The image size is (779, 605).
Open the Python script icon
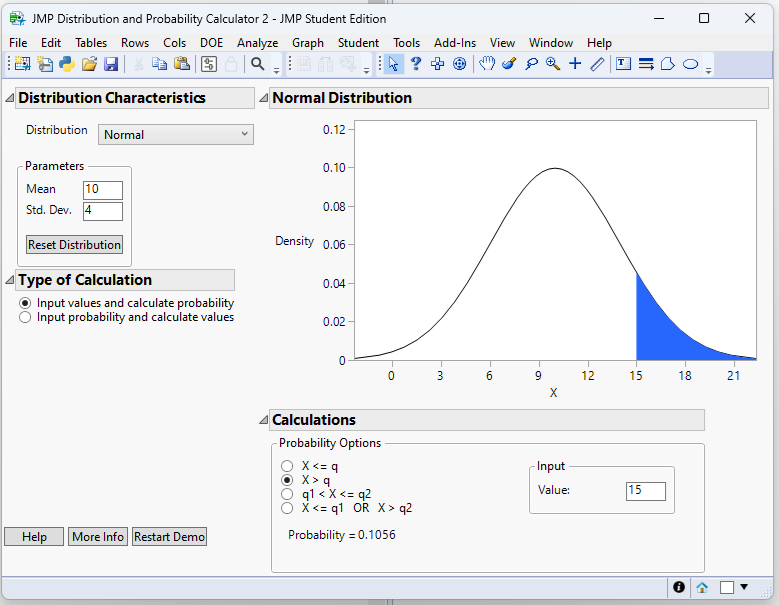[x=67, y=64]
